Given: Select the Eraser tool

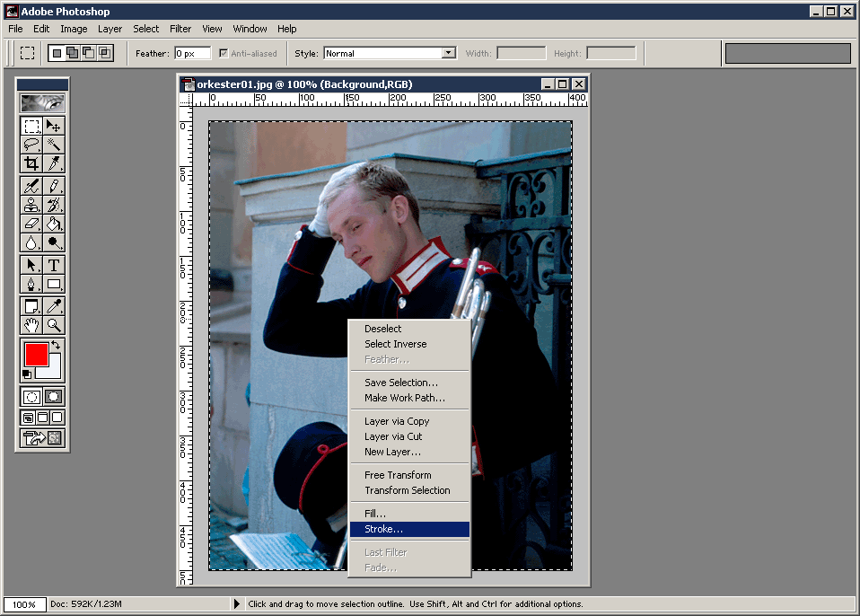Looking at the screenshot, I should click(31, 224).
